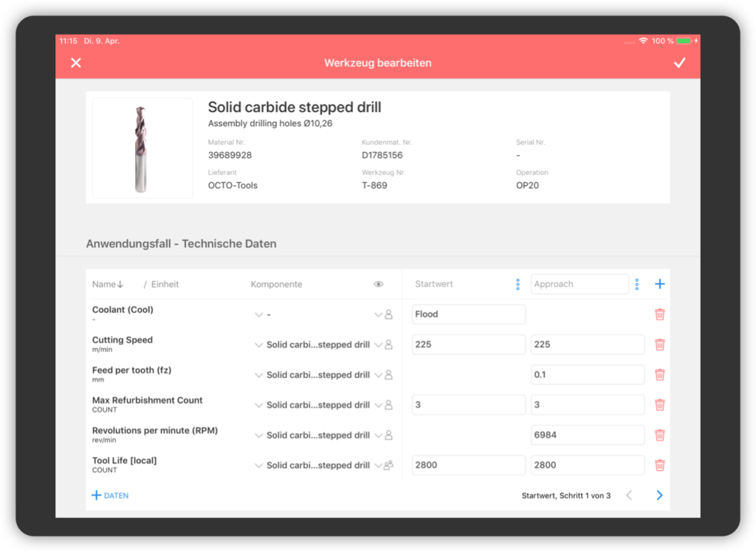The image size is (756, 552).
Task: Remove the Tool Life [local] row
Action: point(659,466)
